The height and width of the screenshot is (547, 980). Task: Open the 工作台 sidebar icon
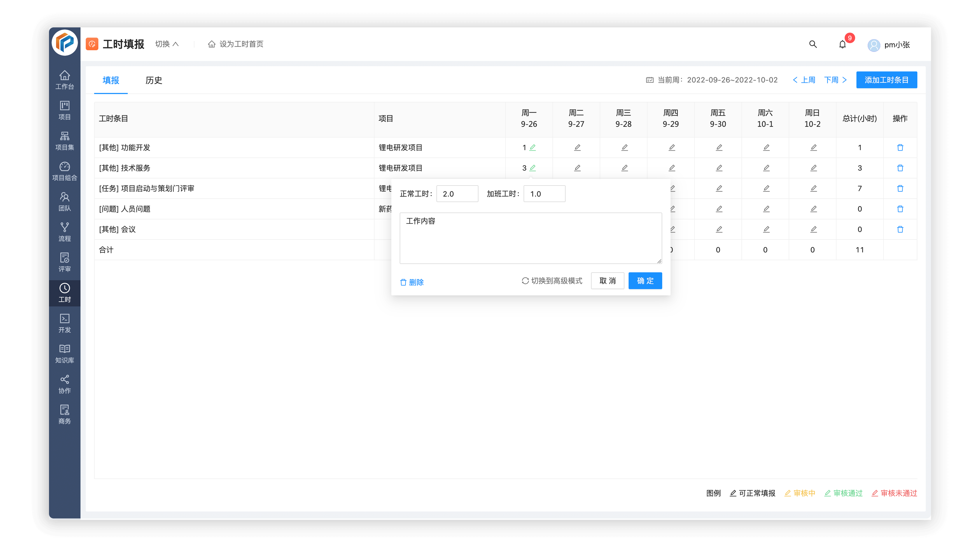click(64, 80)
